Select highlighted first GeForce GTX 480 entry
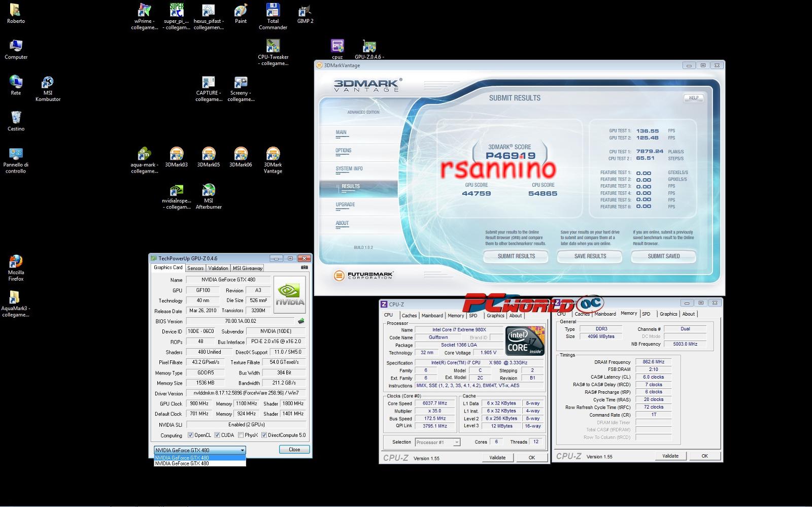Viewport: 812px width, 507px height. click(x=200, y=458)
